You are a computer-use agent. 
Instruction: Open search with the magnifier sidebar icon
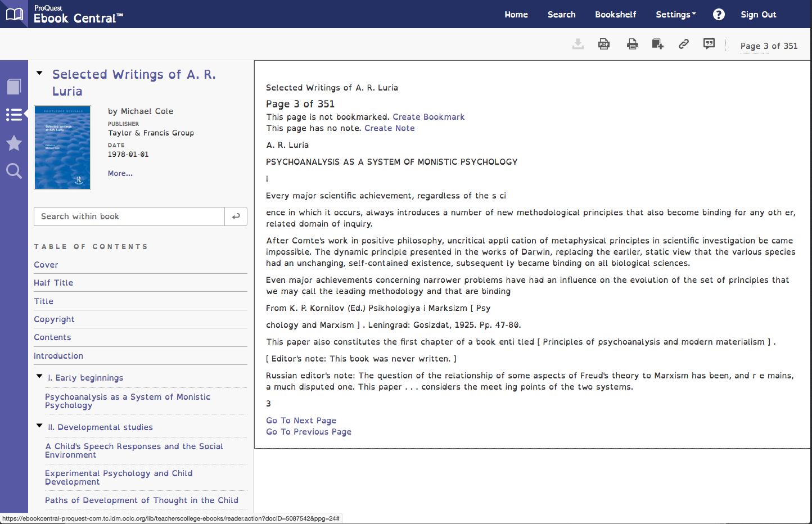point(13,171)
